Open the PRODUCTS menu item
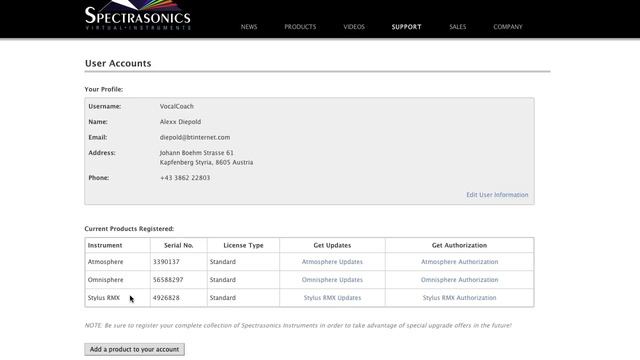640x360 pixels. pos(300,27)
